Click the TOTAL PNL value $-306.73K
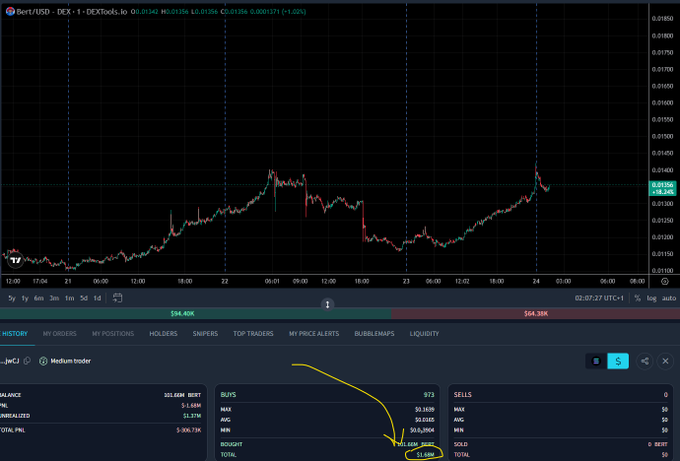The height and width of the screenshot is (461, 680). click(189, 430)
